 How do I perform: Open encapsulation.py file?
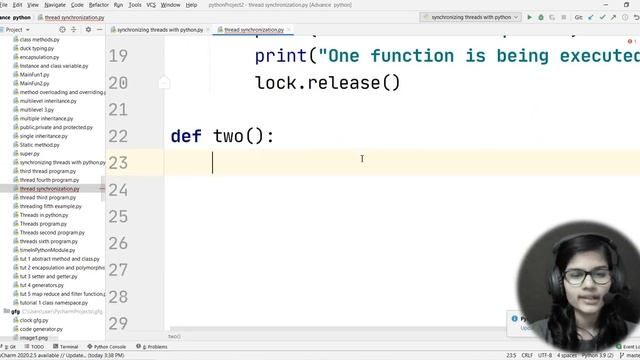(39, 57)
